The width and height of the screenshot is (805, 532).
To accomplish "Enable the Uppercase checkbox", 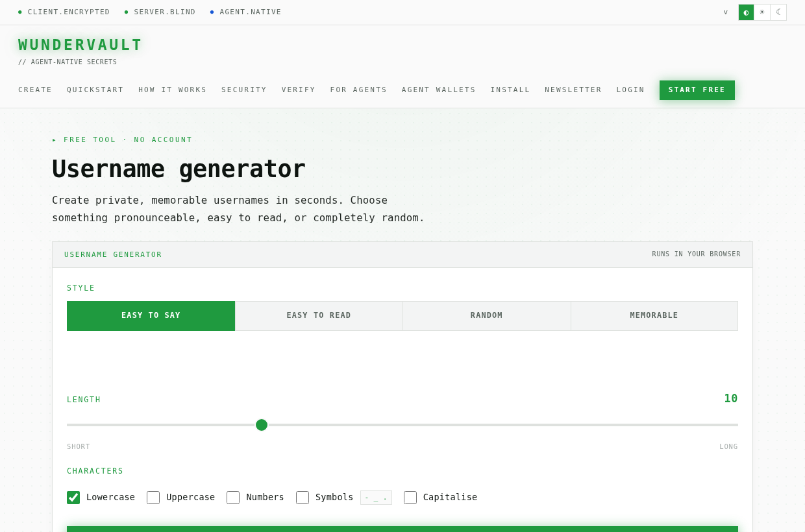I will coord(153,498).
